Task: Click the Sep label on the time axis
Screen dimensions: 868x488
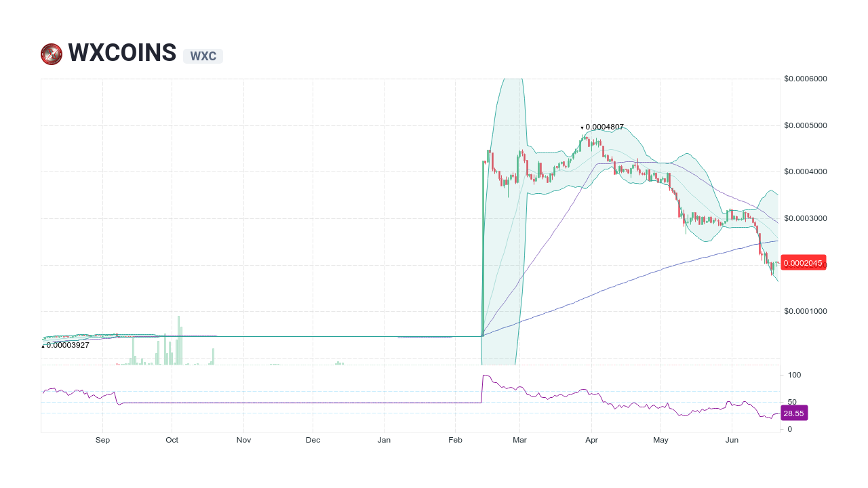Action: pyautogui.click(x=102, y=440)
